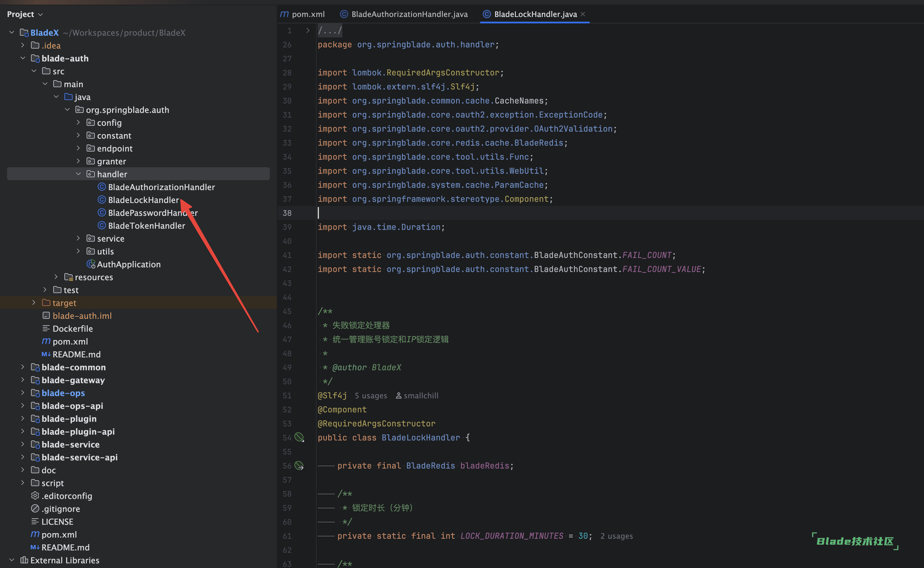Click the package declaration on line 26

pyautogui.click(x=408, y=45)
